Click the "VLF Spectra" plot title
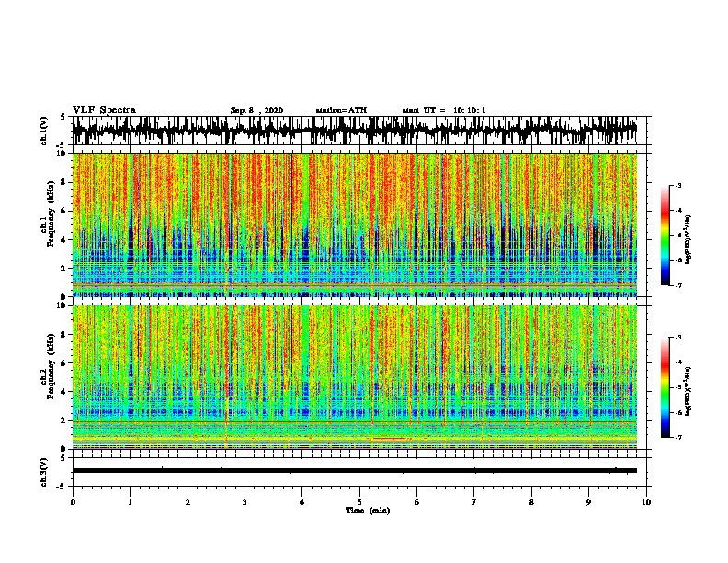This screenshot has height=563, width=728. (104, 110)
